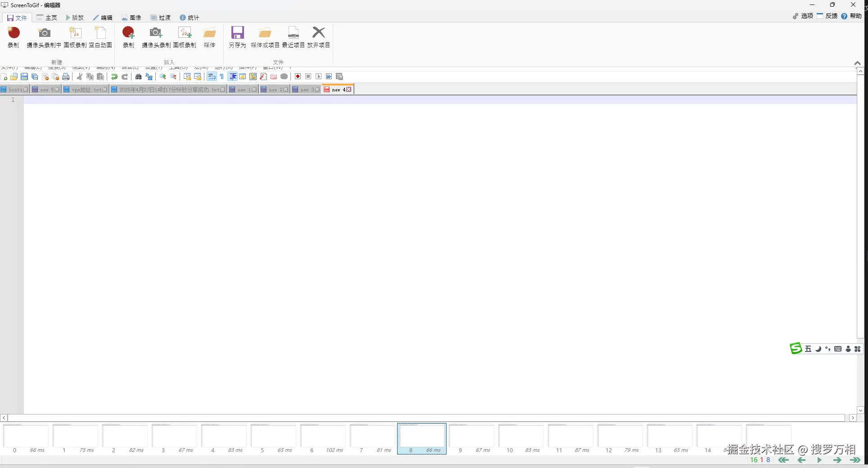
Task: Switch to the 过渡 ribbon tab
Action: (160, 18)
